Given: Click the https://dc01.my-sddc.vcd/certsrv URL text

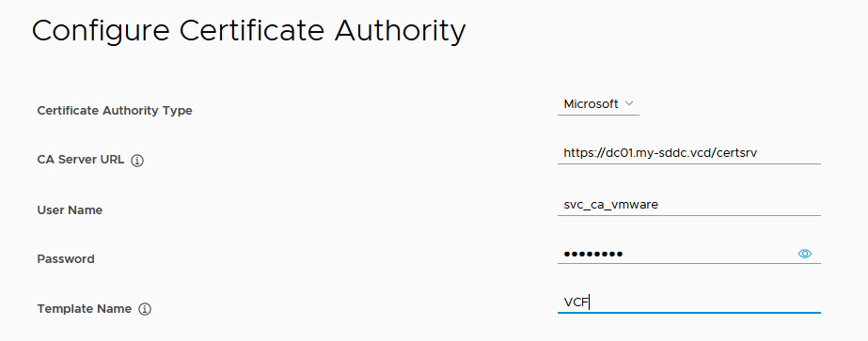Looking at the screenshot, I should click(x=660, y=153).
